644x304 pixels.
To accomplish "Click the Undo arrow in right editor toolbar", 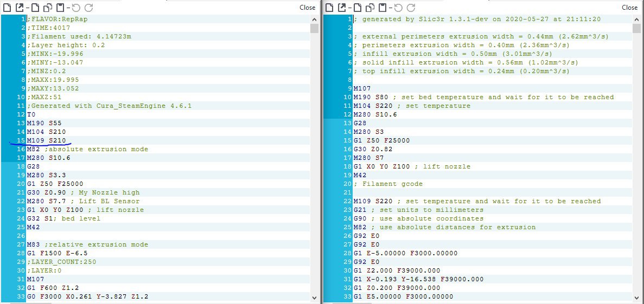I will pyautogui.click(x=398, y=8).
